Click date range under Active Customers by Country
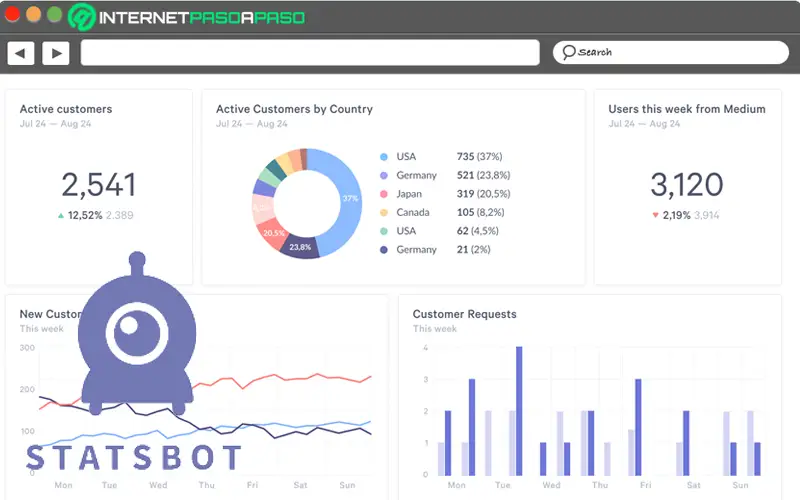800x500 pixels. coord(252,124)
